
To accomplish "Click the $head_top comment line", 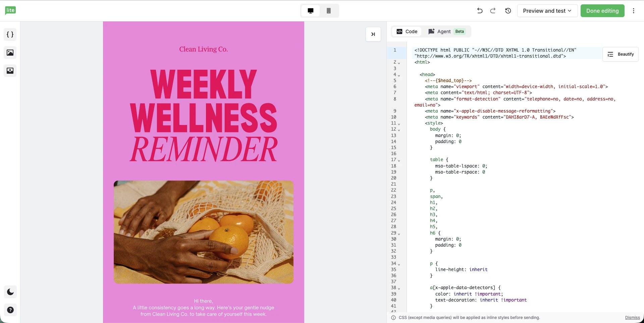I will coord(448,80).
